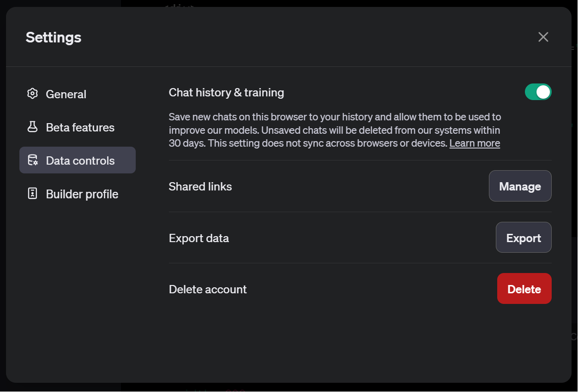Click the red Delete account button
Viewport: 578px width, 392px height.
pyautogui.click(x=524, y=289)
